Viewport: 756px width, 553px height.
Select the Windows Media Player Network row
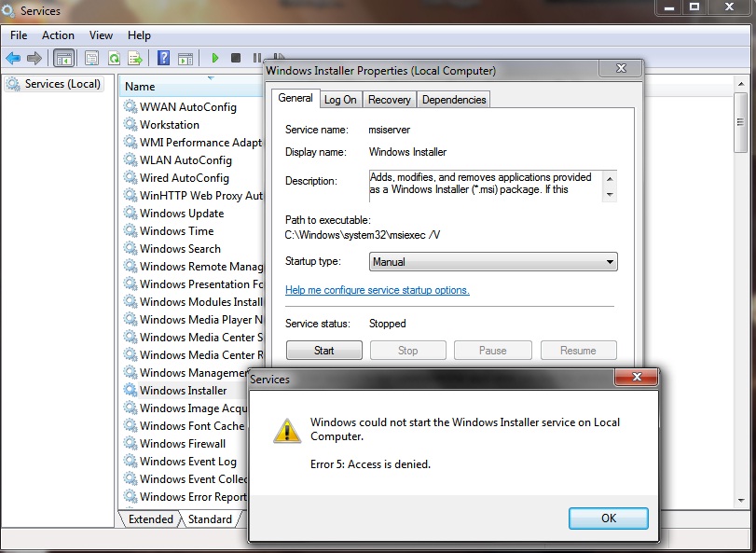click(x=192, y=319)
